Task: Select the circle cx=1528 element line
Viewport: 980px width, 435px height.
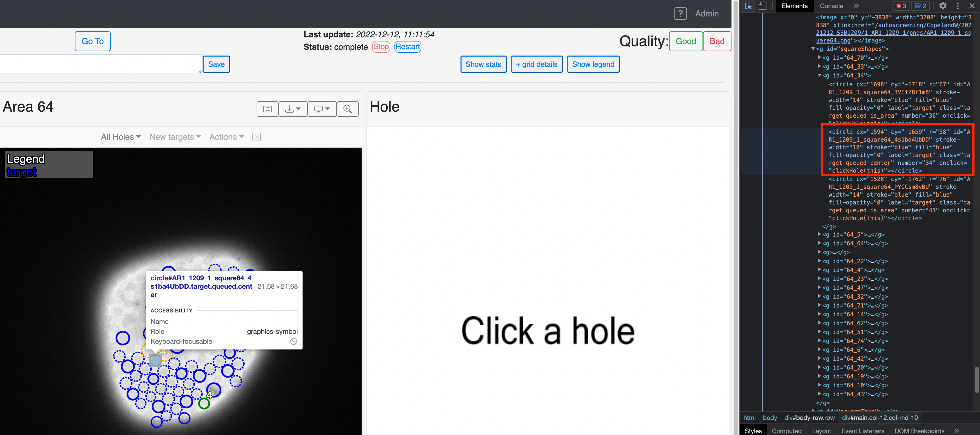Action: 899,198
